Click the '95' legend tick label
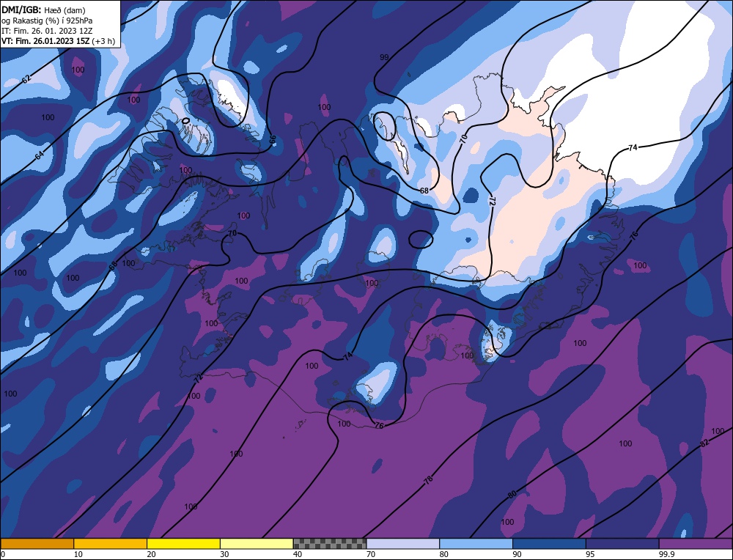The image size is (733, 560). (590, 554)
